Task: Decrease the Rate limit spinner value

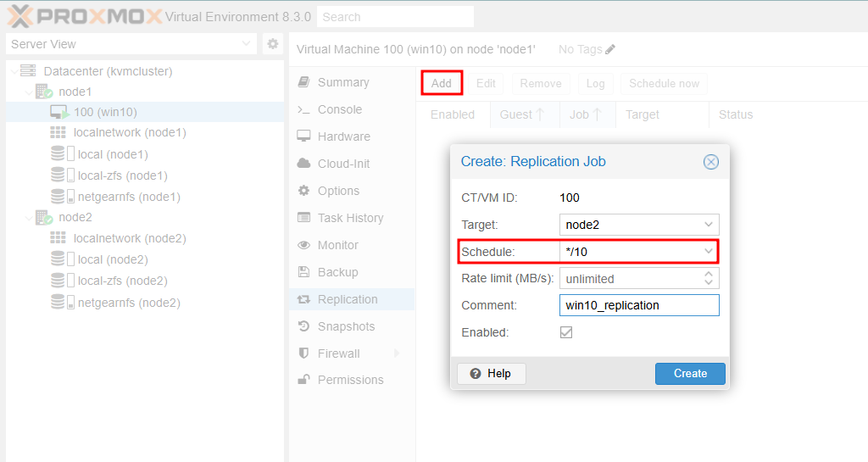Action: 708,282
